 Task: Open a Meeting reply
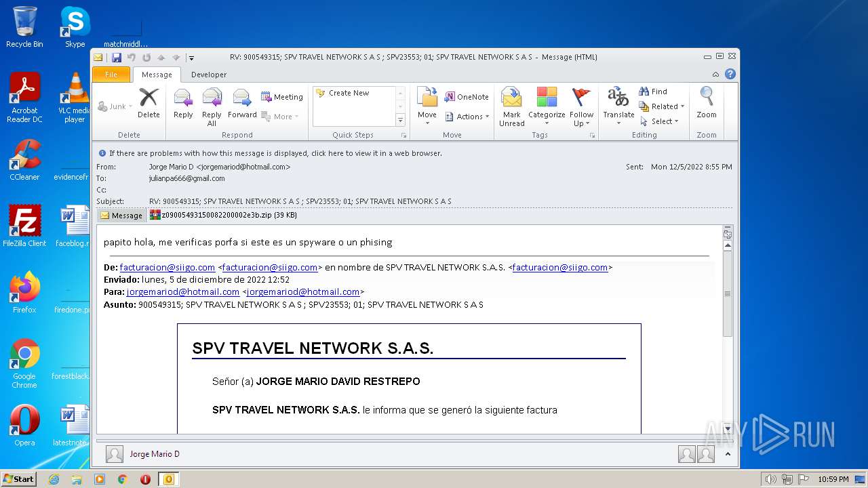click(282, 97)
